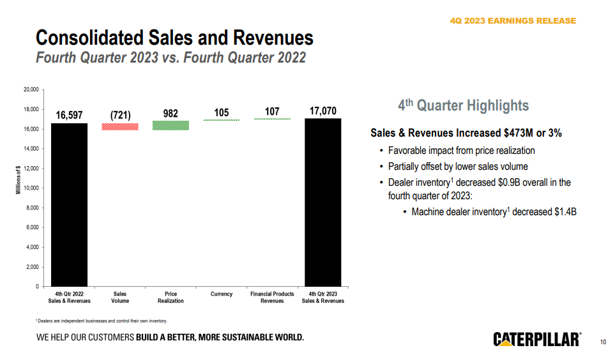Click the Financial Products Revenues bar line
The image size is (615, 364).
(x=272, y=119)
